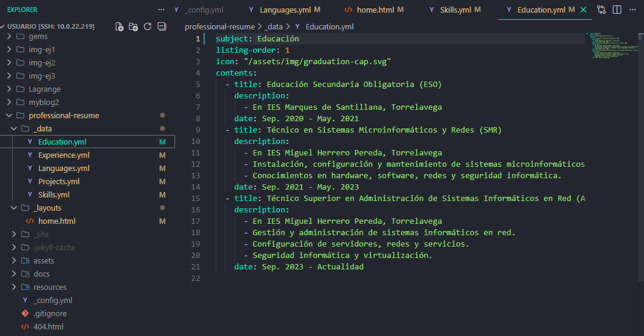Image resolution: width=644 pixels, height=336 pixels.
Task: Open changes compare icon in editor toolbar
Action: click(601, 10)
